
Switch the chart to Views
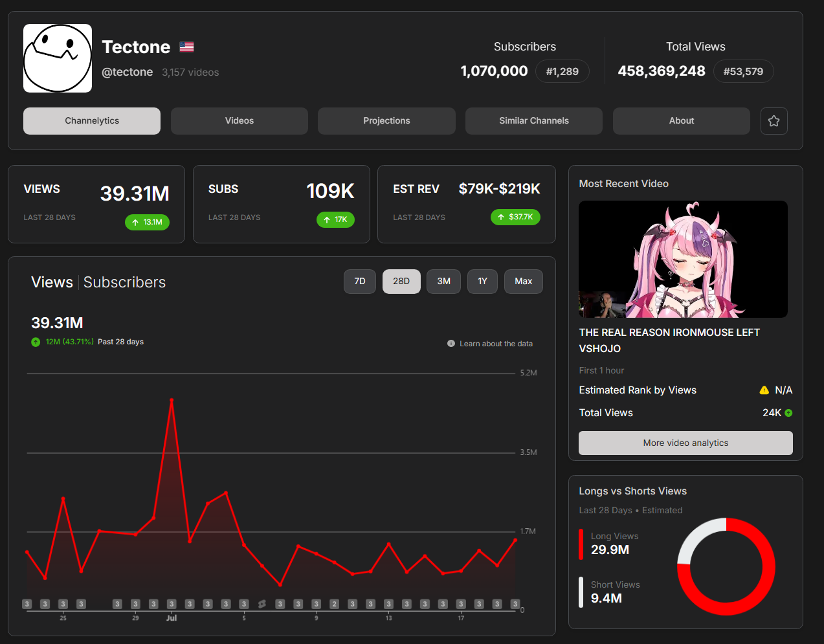[52, 282]
